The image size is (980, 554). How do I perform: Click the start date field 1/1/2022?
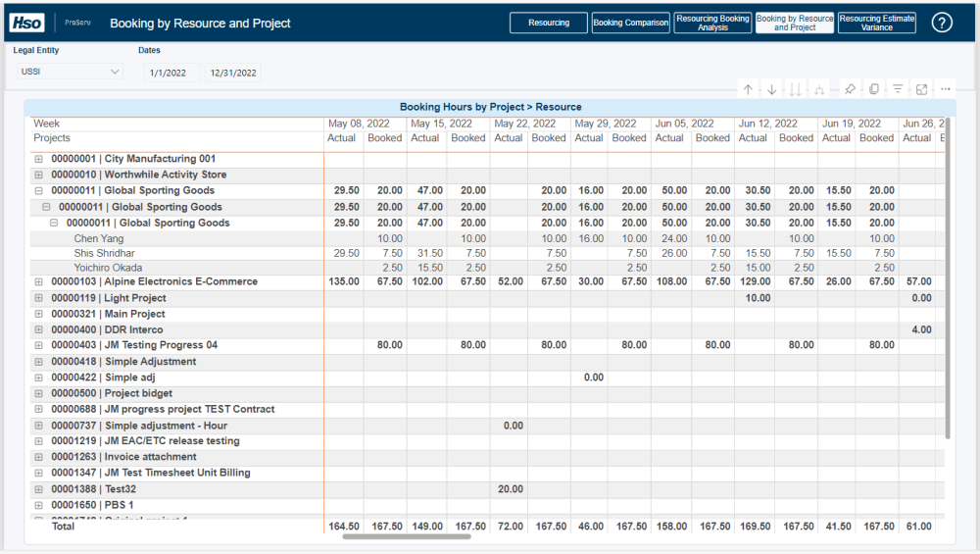click(171, 73)
